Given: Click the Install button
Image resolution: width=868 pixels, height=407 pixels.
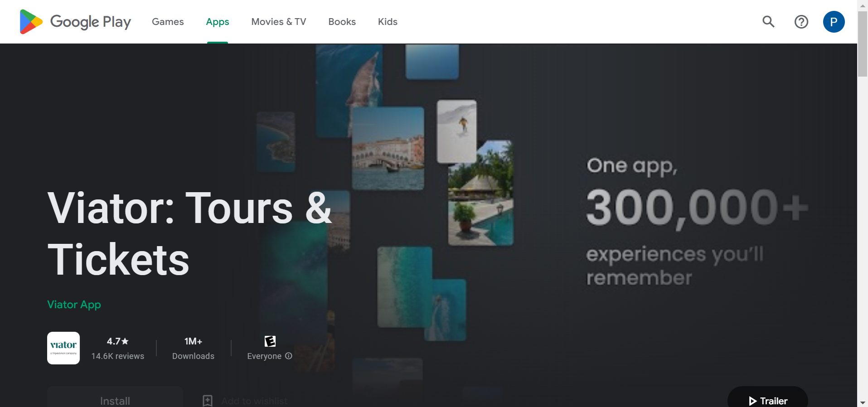Looking at the screenshot, I should point(115,397).
